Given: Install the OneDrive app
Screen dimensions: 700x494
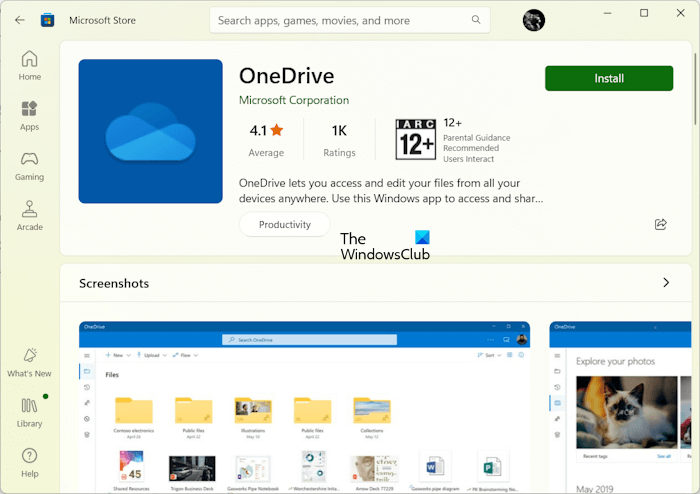Looking at the screenshot, I should 609,78.
